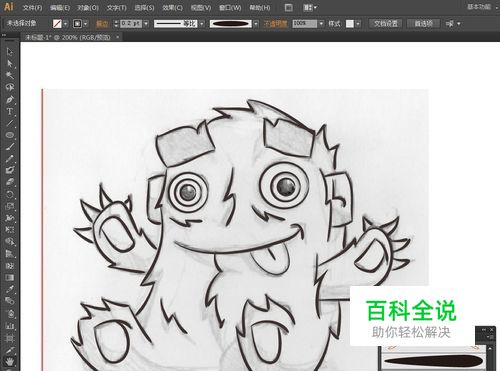This screenshot has height=371, width=500.
Task: Select the Artboard tool
Action: coord(10,338)
